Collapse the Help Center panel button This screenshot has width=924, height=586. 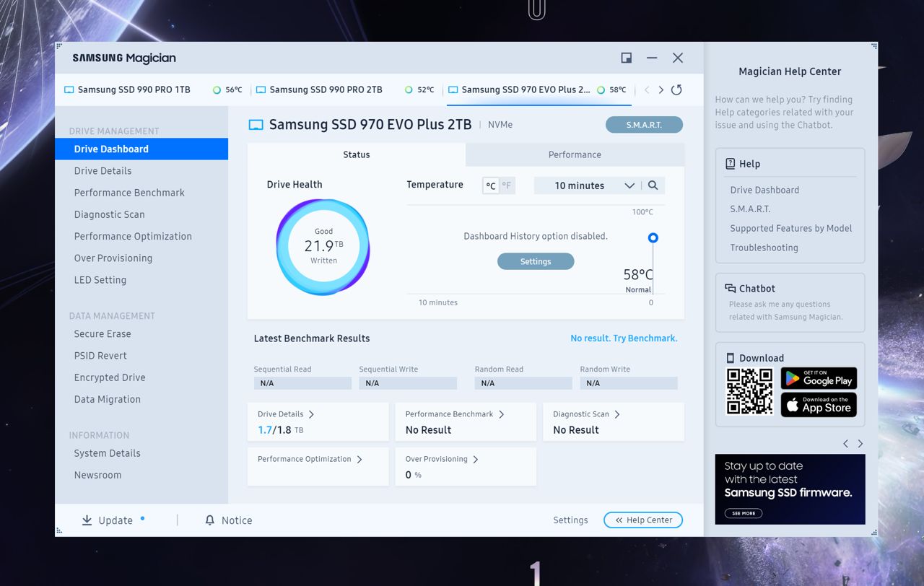tap(642, 520)
